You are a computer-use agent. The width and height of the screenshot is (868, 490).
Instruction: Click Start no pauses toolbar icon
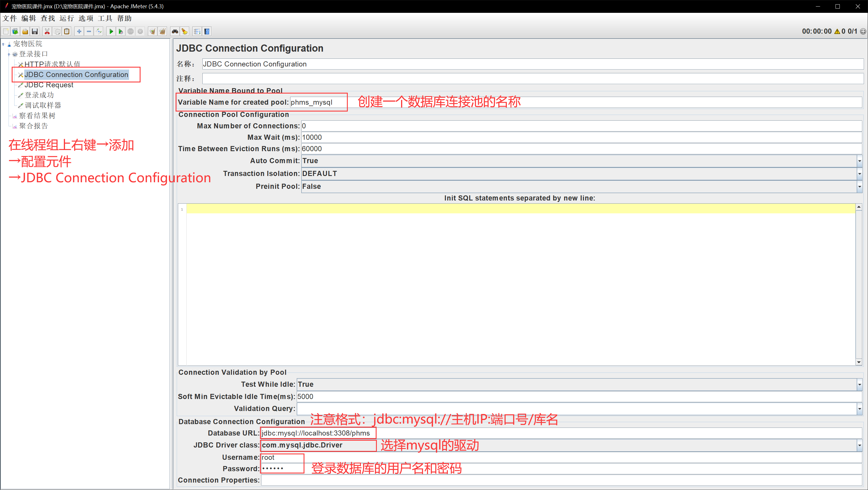tap(121, 31)
